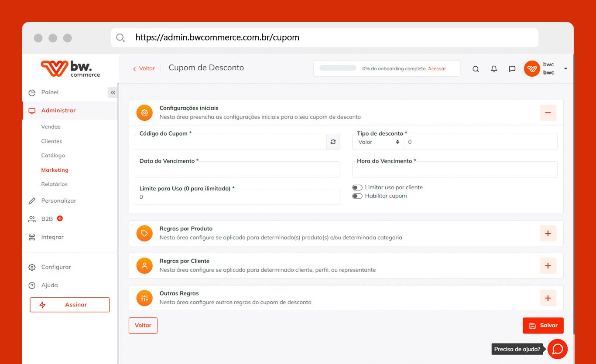Generate coupon code with refresh icon

click(x=333, y=142)
